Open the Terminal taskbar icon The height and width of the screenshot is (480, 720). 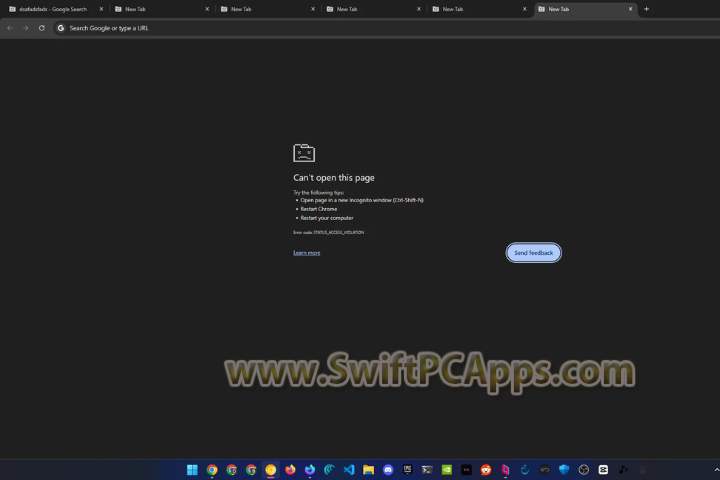[427, 469]
